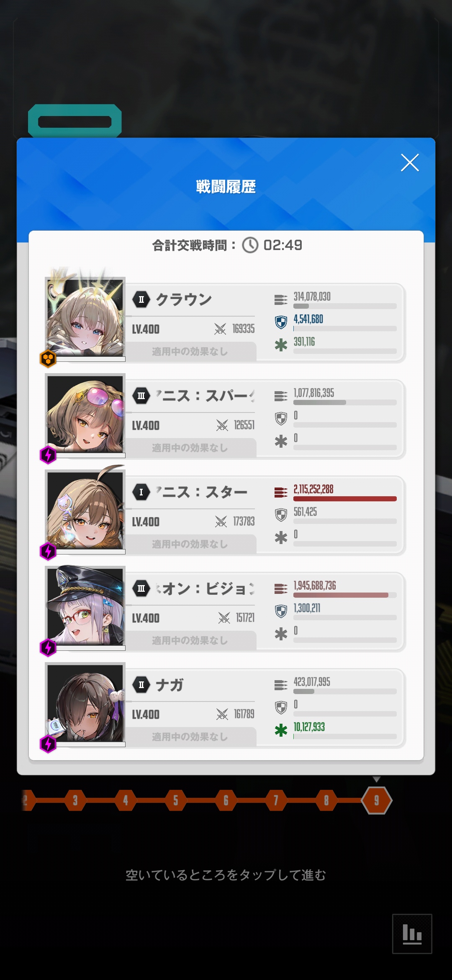Open the statistics chart icon button
The height and width of the screenshot is (980, 452).
[412, 934]
